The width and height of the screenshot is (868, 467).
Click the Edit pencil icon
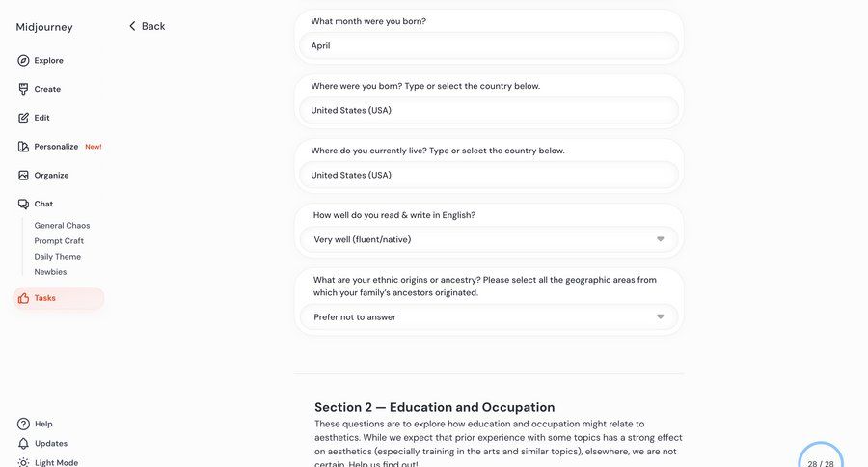[x=23, y=118]
